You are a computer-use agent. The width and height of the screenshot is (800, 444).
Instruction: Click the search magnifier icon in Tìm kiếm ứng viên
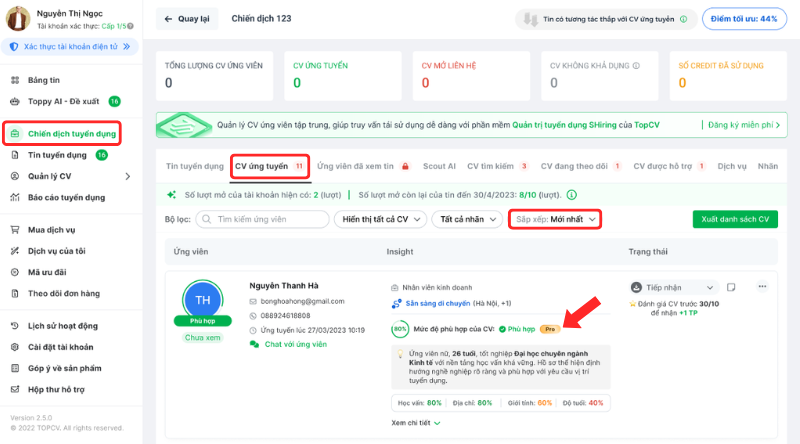pos(207,219)
